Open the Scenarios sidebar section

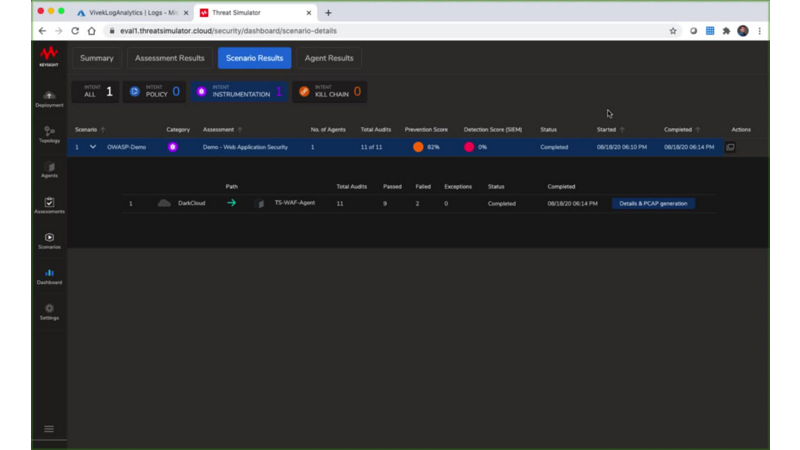pos(49,241)
